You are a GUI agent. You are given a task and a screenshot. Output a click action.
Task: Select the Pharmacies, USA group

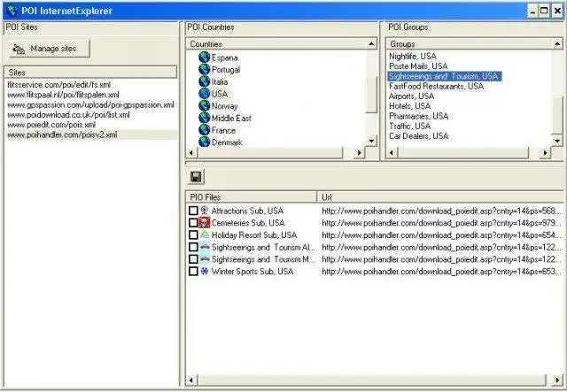point(419,116)
